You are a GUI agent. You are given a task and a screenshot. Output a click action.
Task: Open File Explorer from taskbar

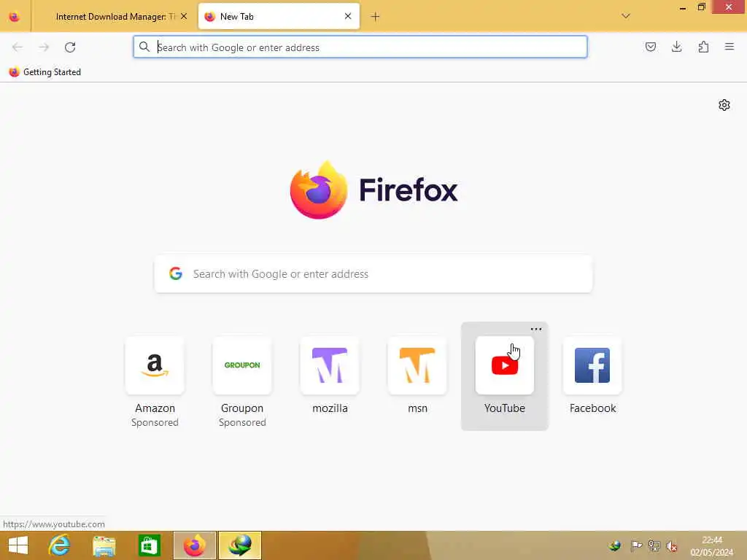pyautogui.click(x=104, y=545)
